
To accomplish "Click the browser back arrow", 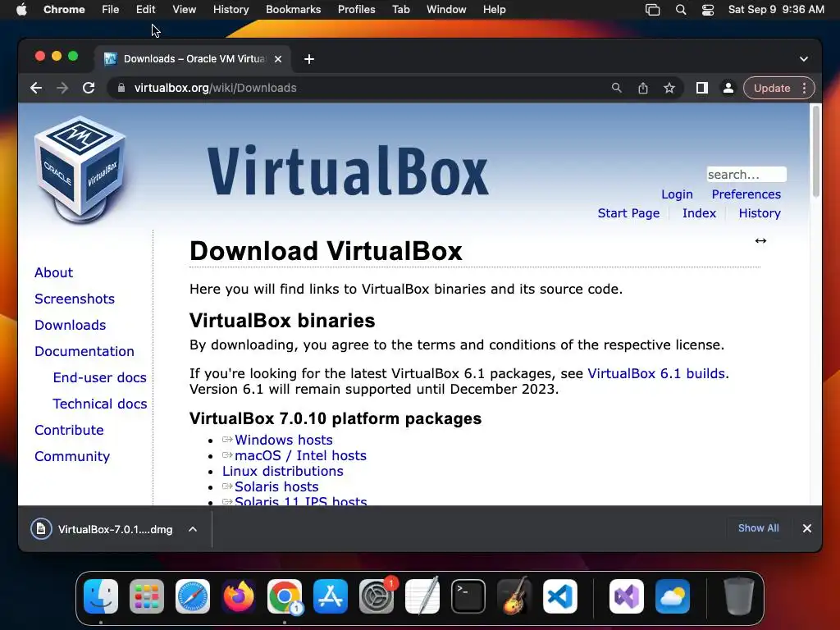I will (x=36, y=88).
